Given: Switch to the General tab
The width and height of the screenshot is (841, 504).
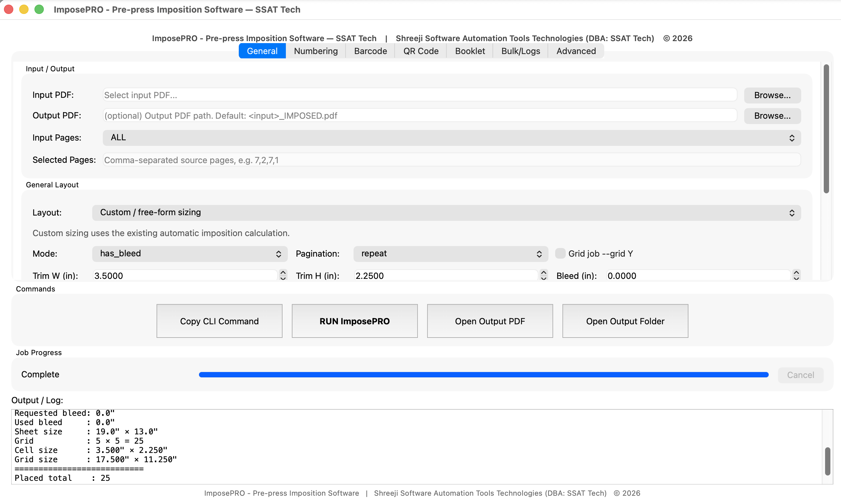Looking at the screenshot, I should (262, 51).
